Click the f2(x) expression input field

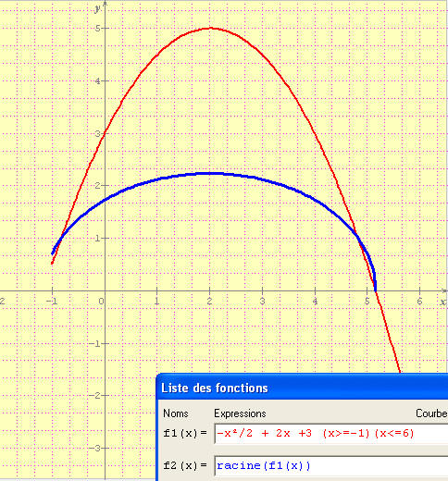331,465
